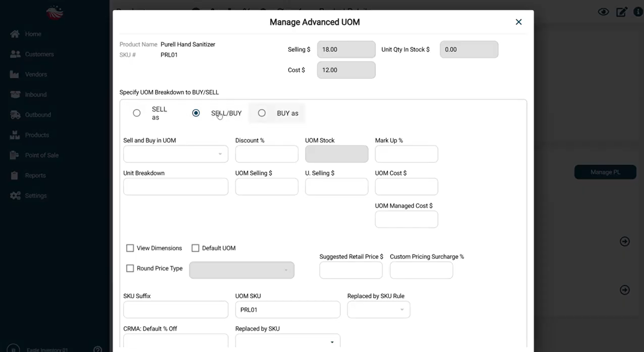Open Vendors via its sidebar icon
Viewport: 644px width, 352px height.
[x=14, y=74]
